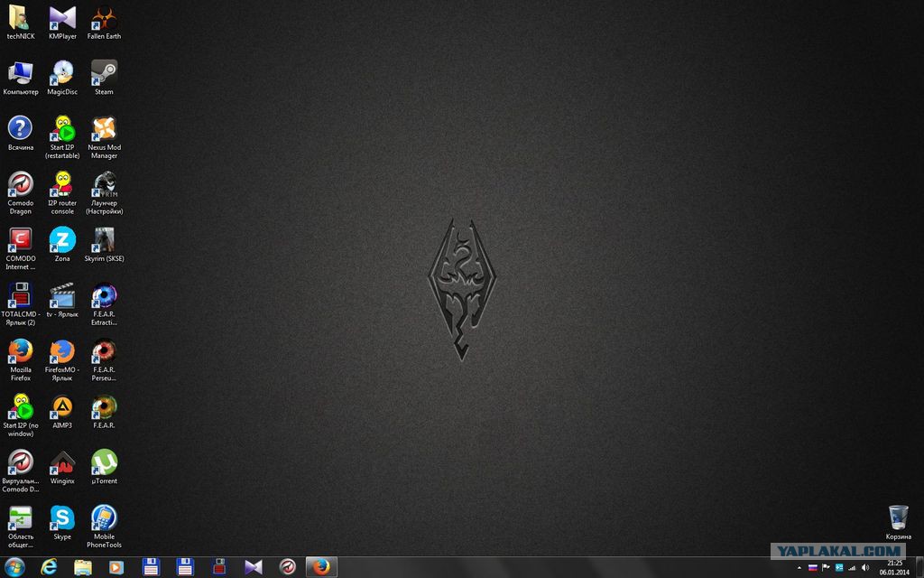Open KMPlayer from the taskbar
Image resolution: width=924 pixels, height=578 pixels.
(x=254, y=567)
